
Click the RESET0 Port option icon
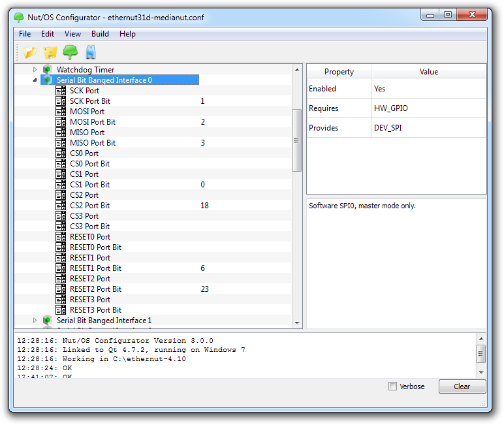pos(61,236)
